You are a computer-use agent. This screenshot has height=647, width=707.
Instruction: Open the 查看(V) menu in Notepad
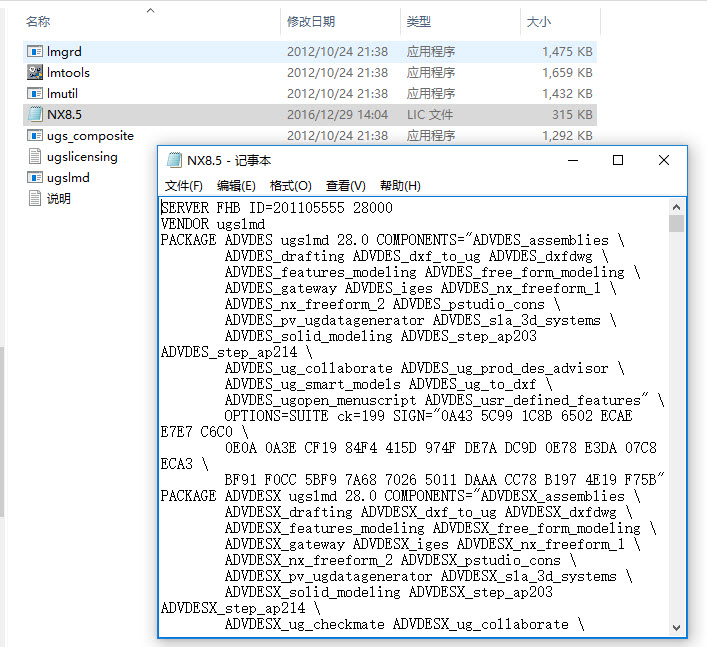[345, 186]
